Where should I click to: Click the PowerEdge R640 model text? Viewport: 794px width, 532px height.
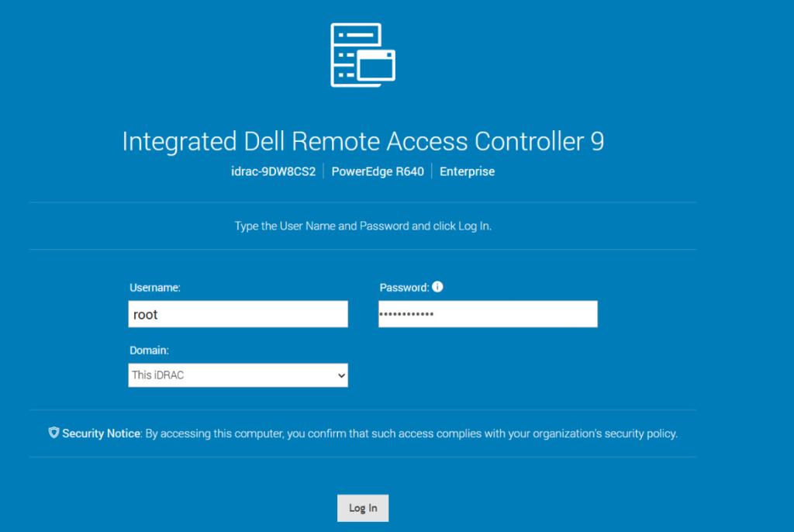tap(378, 171)
